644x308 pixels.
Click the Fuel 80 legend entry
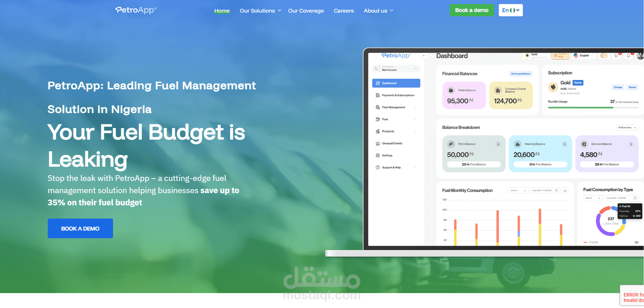[591, 242]
